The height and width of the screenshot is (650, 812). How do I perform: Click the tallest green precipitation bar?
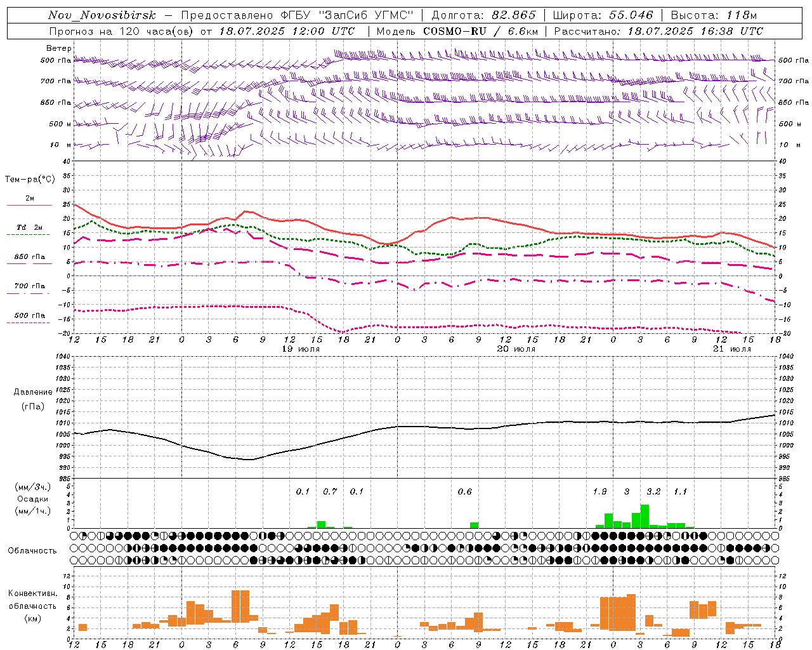coord(645,517)
